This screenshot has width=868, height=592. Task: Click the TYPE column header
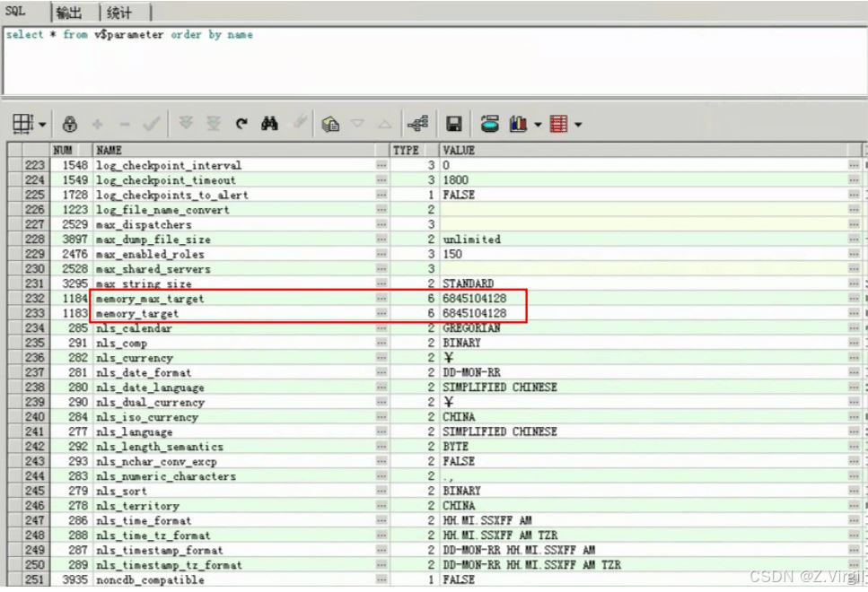coord(414,150)
